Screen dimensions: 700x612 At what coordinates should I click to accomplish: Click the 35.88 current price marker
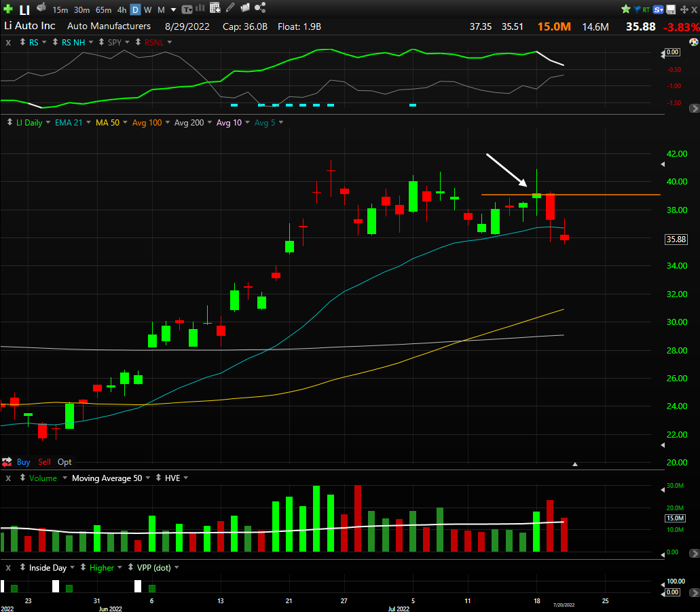click(x=676, y=240)
